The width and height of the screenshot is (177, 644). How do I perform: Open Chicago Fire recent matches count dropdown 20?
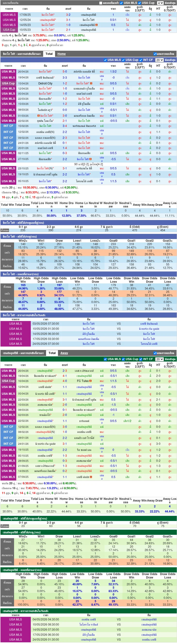point(159,60)
